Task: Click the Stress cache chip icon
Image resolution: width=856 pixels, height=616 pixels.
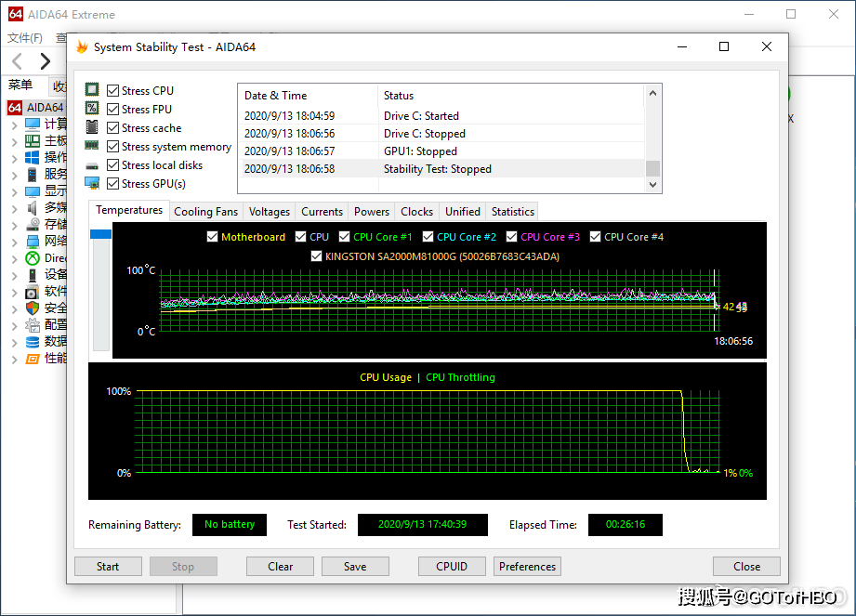Action: tap(92, 127)
